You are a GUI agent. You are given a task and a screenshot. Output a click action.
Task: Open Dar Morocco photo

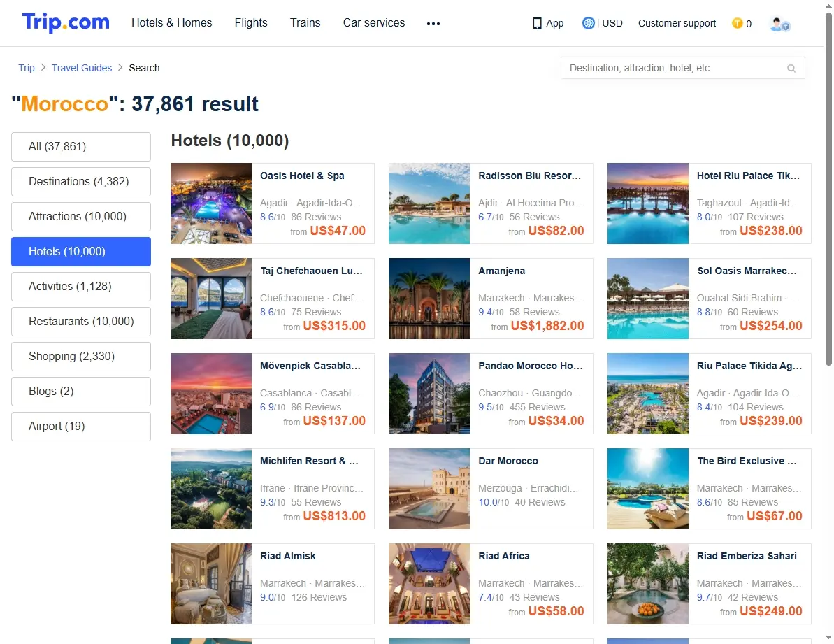pos(429,489)
